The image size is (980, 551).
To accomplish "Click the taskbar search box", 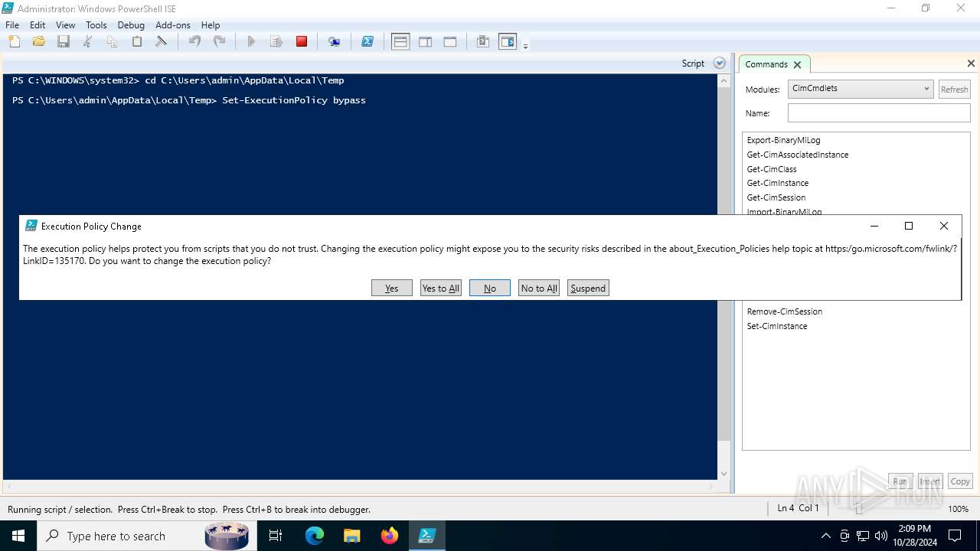I will point(147,536).
